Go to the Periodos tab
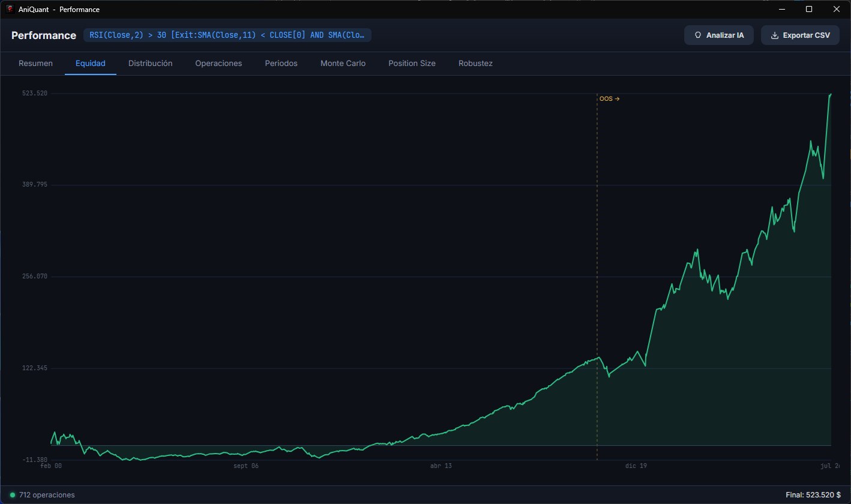Viewport: 851px width, 504px height. (281, 63)
